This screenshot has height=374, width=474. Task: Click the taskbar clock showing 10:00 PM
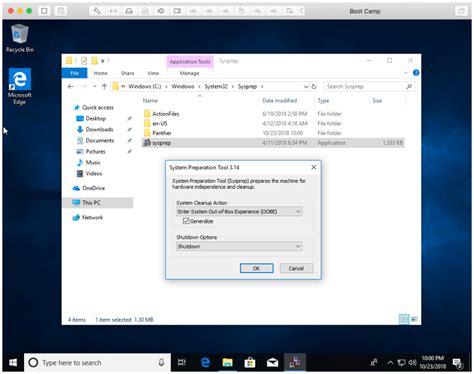[x=432, y=362]
